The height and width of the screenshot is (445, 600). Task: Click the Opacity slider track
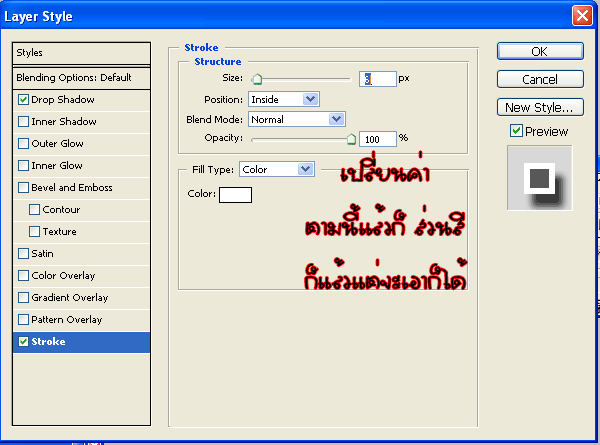(301, 139)
